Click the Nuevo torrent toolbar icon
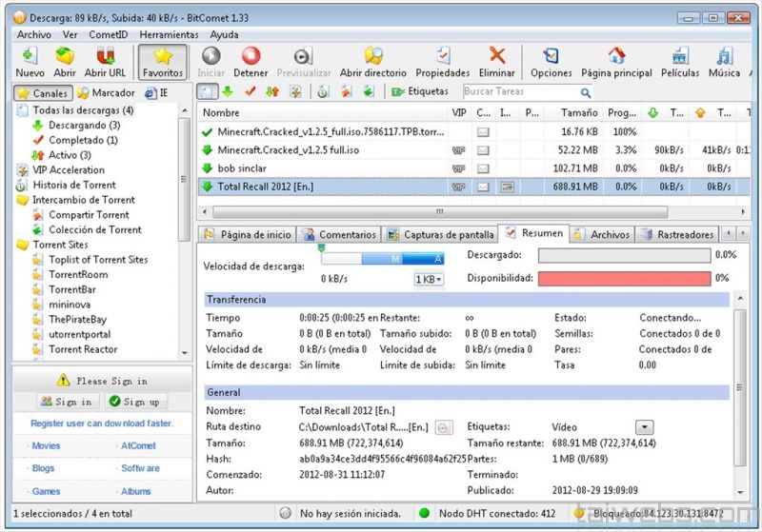This screenshot has width=762, height=532. coord(30,61)
